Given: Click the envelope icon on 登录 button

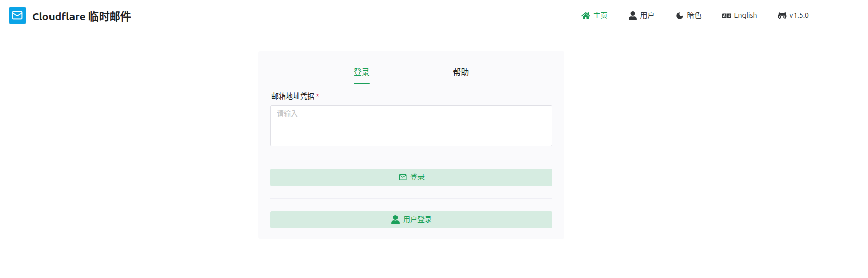Looking at the screenshot, I should (403, 177).
